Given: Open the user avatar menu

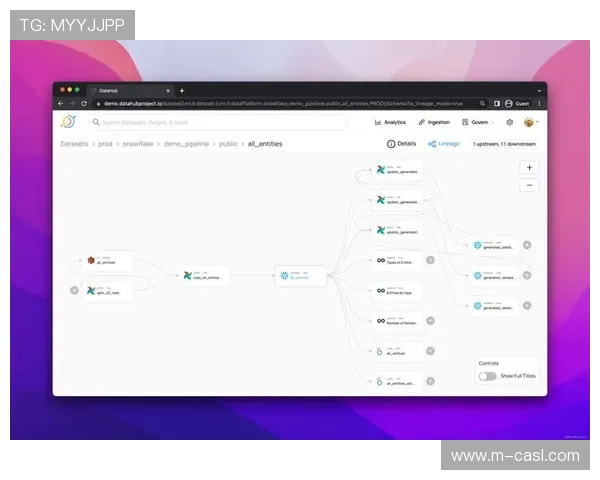Looking at the screenshot, I should [x=530, y=122].
